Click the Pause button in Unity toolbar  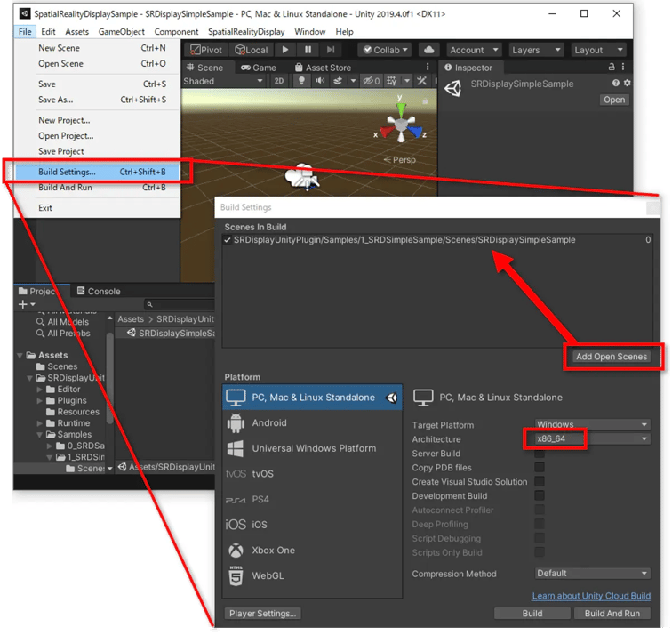308,50
